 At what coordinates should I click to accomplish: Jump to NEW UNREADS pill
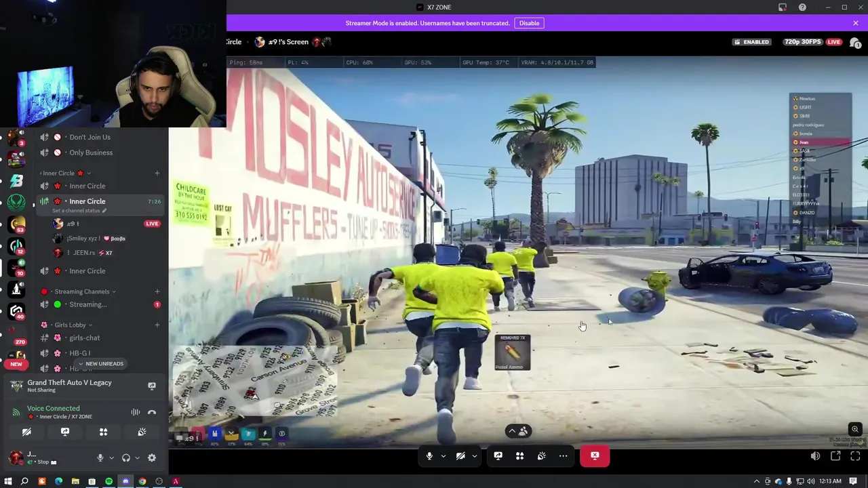tap(100, 364)
